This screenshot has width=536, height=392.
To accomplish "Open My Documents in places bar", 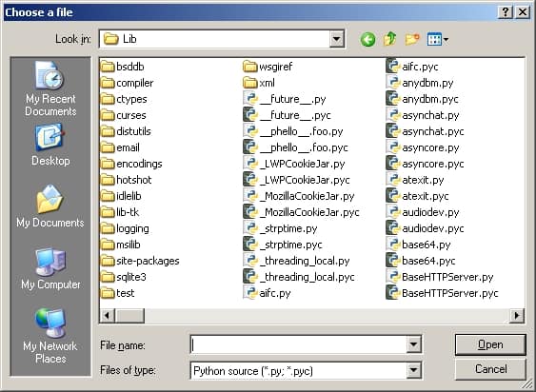I will tap(50, 206).
